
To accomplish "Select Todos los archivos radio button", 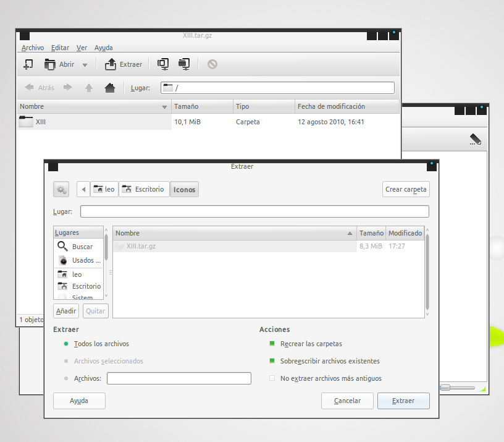I will coord(66,344).
